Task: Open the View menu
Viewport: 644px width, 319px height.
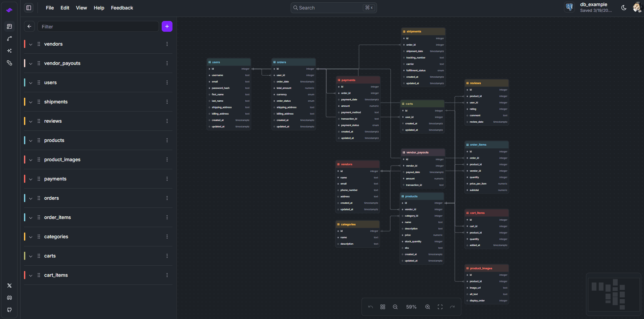Action: coord(81,8)
